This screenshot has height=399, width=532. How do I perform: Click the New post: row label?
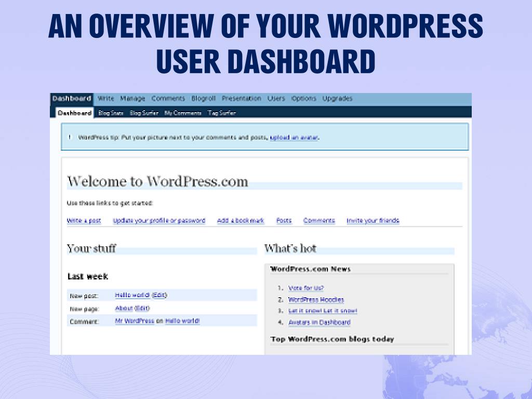[84, 296]
